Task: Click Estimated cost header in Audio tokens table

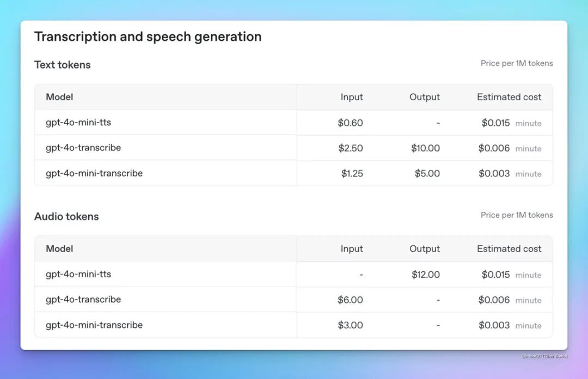Action: coord(509,249)
